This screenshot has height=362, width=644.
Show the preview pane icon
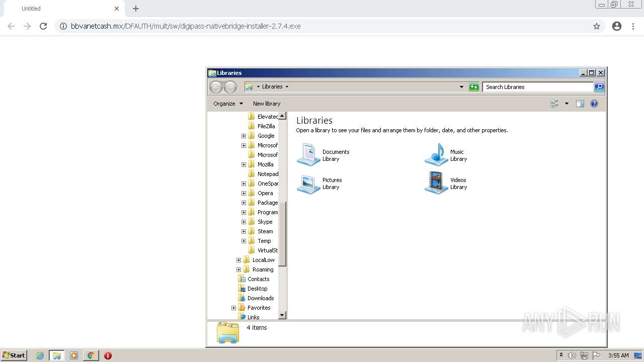pyautogui.click(x=580, y=104)
